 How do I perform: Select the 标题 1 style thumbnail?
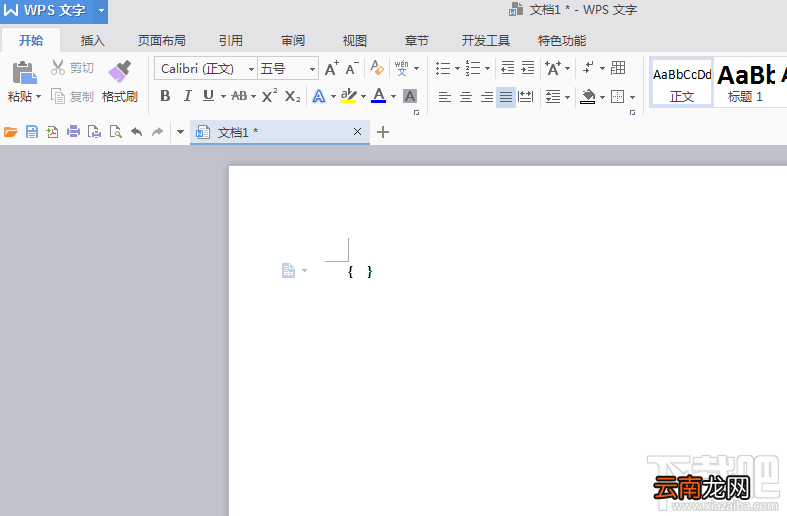pyautogui.click(x=745, y=82)
